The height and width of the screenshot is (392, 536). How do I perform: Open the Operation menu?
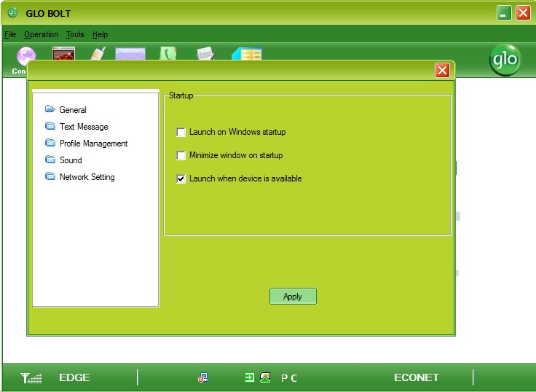pos(41,34)
